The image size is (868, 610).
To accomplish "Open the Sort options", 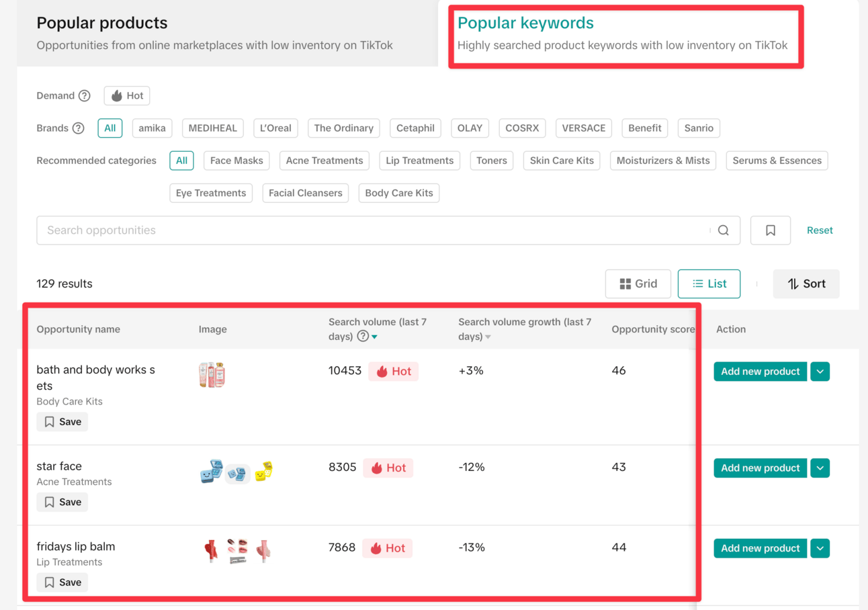I will pyautogui.click(x=806, y=284).
